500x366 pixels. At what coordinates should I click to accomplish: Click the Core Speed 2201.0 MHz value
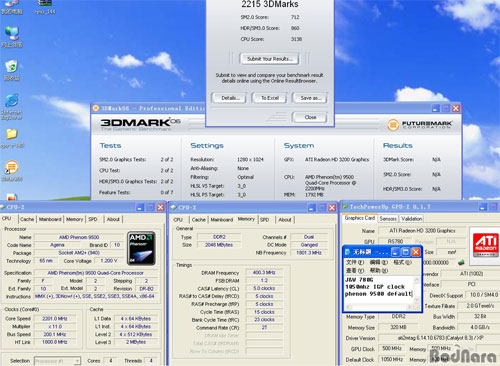click(55, 318)
